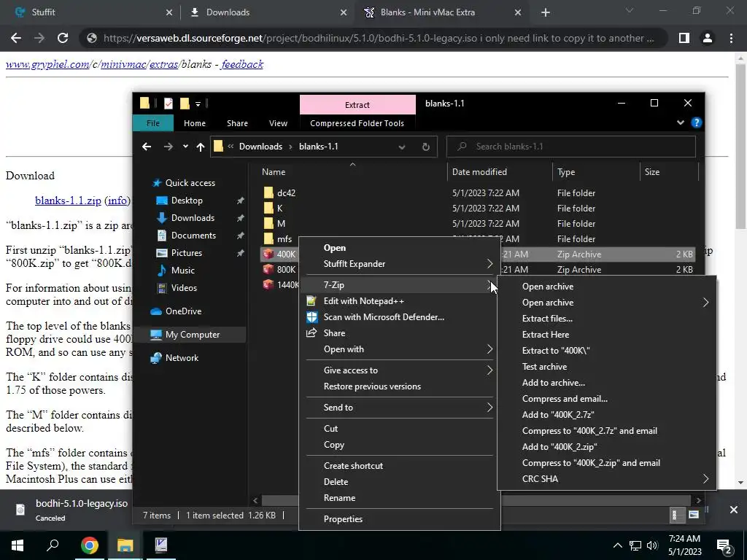The height and width of the screenshot is (560, 747).
Task: Refresh the blanks-1.1 folder view
Action: (x=426, y=147)
